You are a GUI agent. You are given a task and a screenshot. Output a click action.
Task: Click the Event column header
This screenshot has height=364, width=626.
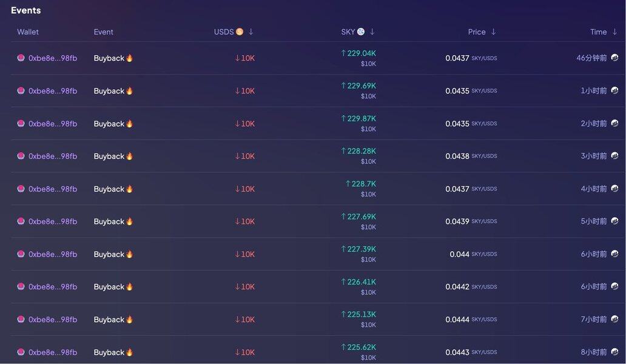104,32
